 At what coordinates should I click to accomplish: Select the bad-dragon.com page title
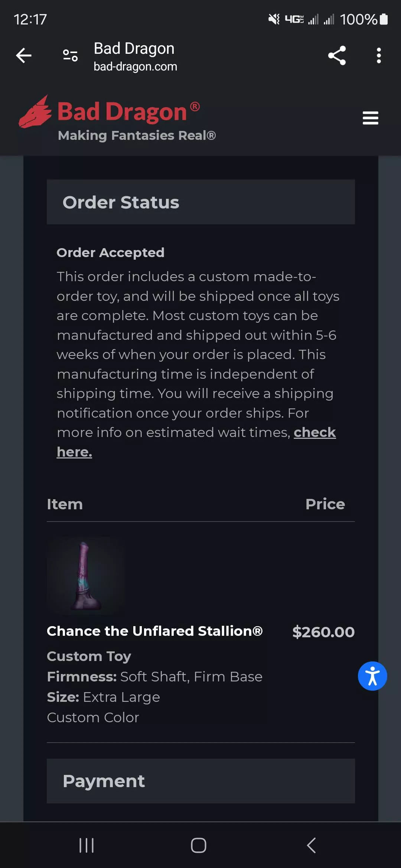click(135, 66)
